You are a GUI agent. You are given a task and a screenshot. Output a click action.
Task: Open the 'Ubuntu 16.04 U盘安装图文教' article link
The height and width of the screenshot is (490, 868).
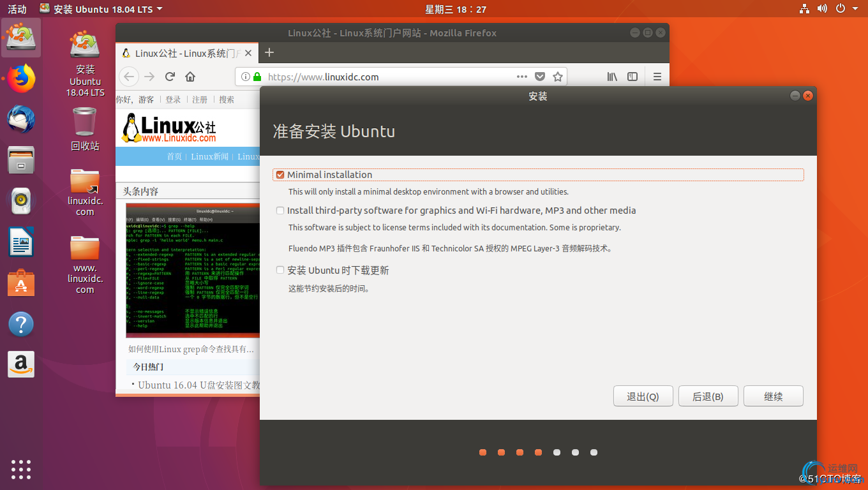pyautogui.click(x=199, y=385)
